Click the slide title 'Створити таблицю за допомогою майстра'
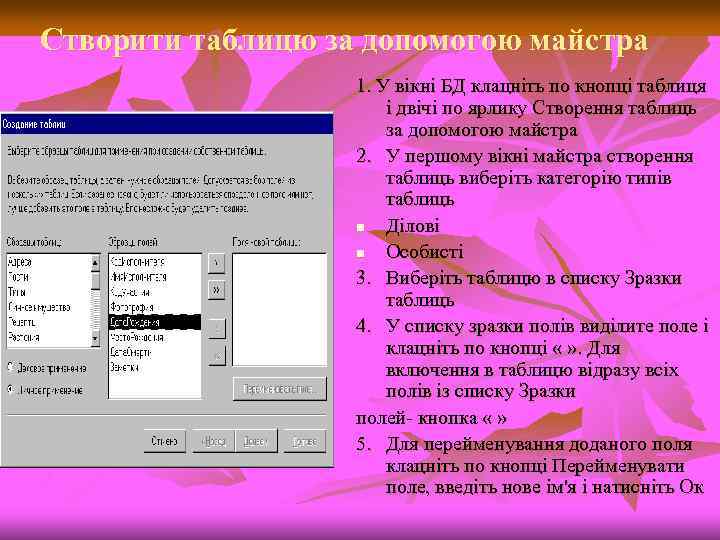Screen dimensions: 720x540 click(344, 40)
